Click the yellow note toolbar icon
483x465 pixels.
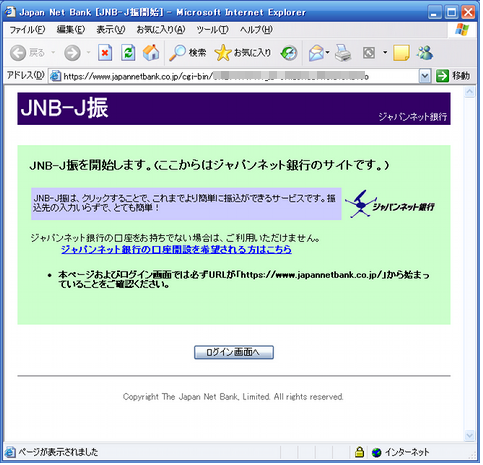click(x=401, y=53)
